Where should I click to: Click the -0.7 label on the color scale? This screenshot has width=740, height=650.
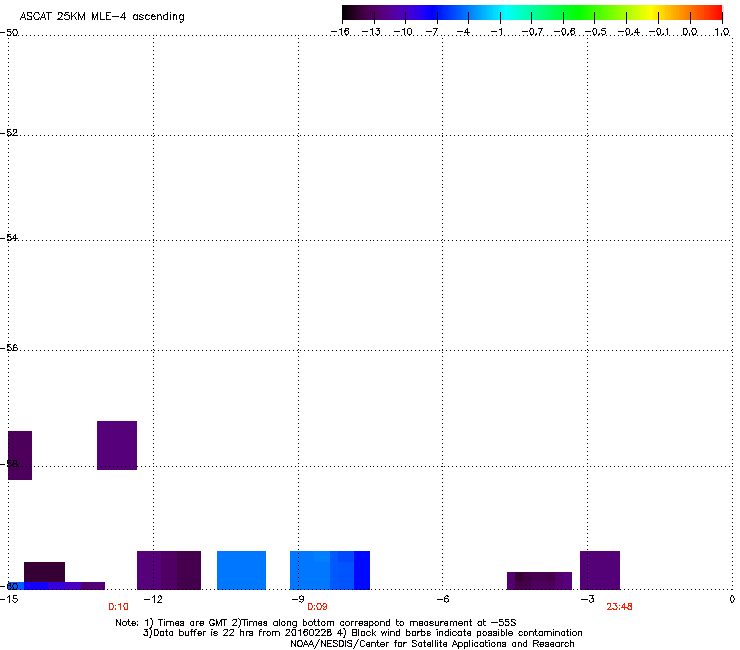pyautogui.click(x=532, y=32)
